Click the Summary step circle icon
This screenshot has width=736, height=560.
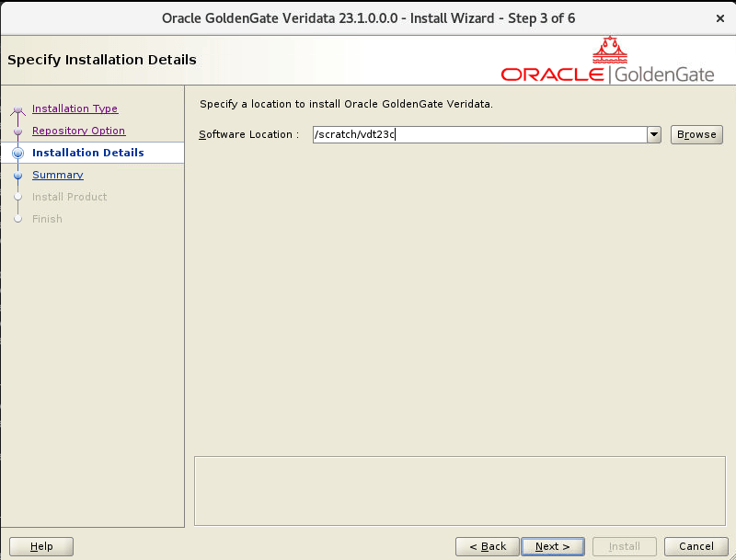pyautogui.click(x=17, y=175)
